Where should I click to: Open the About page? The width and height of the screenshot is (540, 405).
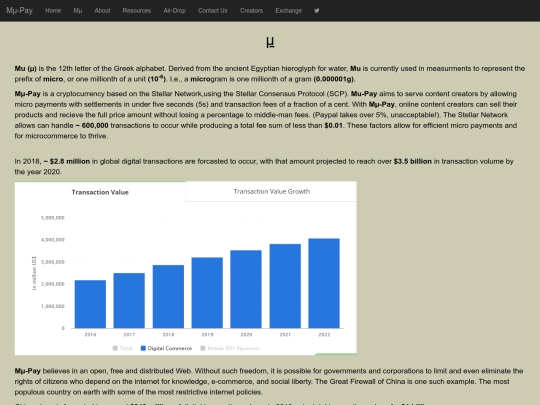click(x=102, y=11)
